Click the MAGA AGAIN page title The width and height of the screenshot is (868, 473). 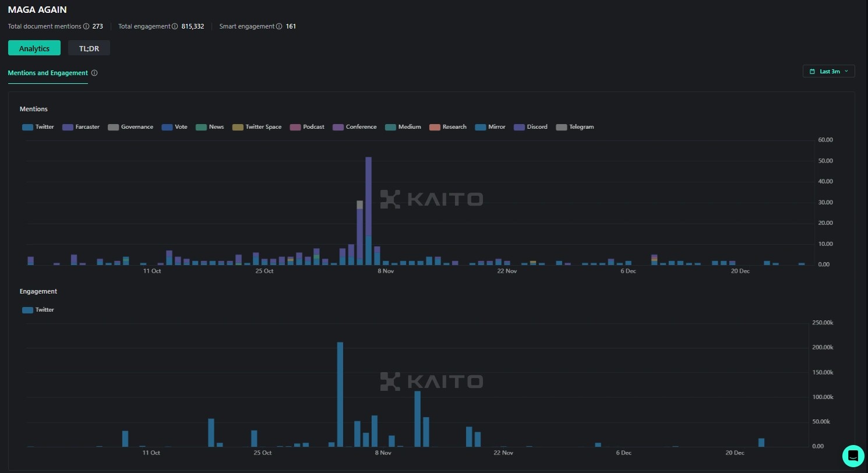click(37, 10)
